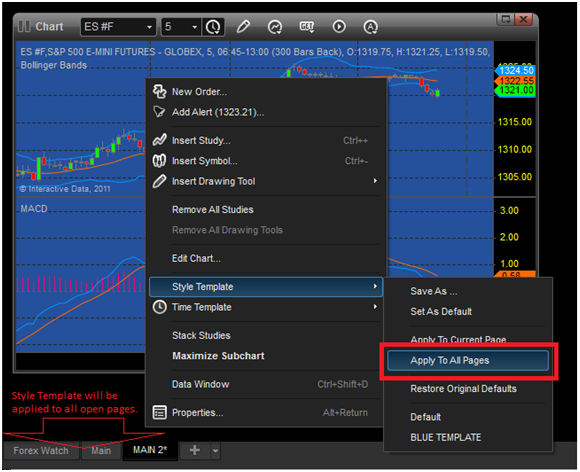The image size is (580, 472).
Task: Click the Time Template clock icon
Action: coord(159,307)
